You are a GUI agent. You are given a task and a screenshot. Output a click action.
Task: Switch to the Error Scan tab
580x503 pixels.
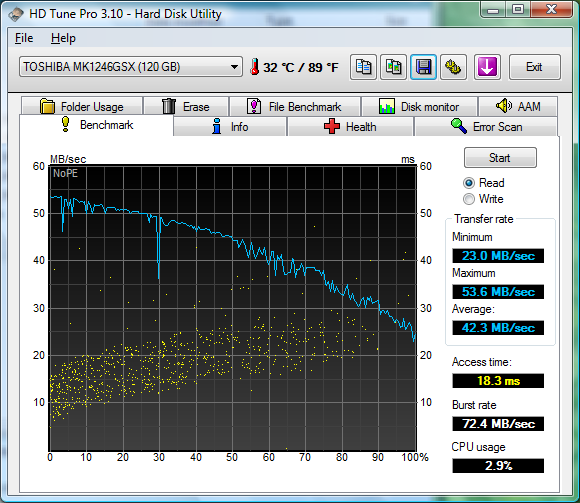[x=486, y=126]
